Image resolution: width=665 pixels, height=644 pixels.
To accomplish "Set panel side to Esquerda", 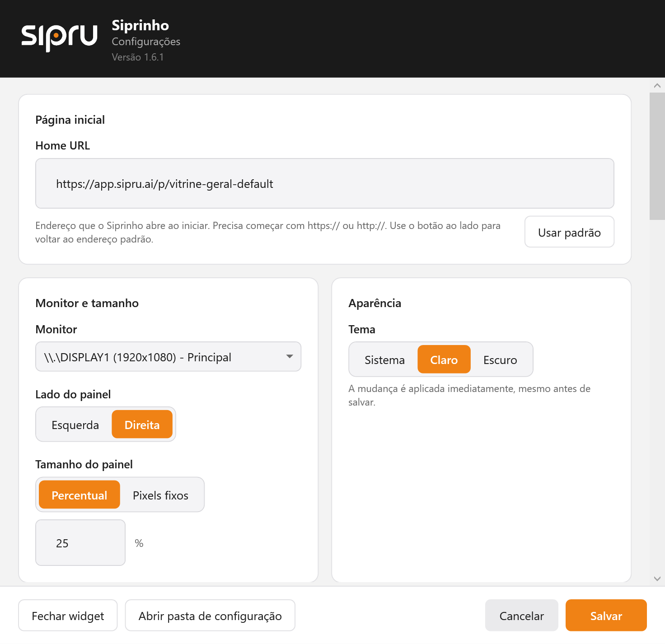I will coord(75,425).
